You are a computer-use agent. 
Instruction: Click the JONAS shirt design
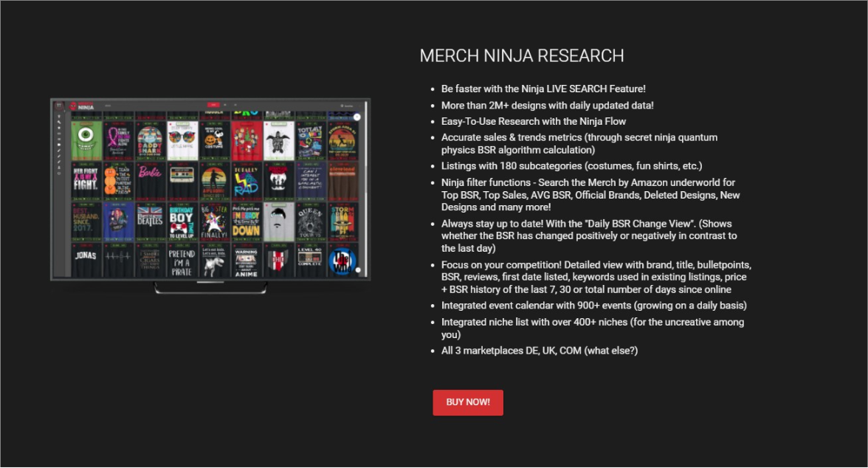86,261
